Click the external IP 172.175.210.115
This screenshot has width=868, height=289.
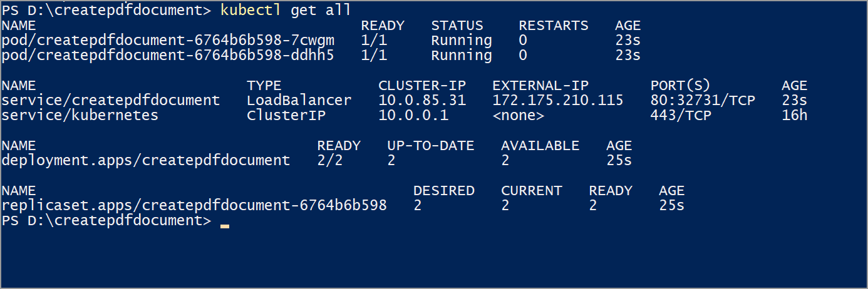[x=557, y=100]
